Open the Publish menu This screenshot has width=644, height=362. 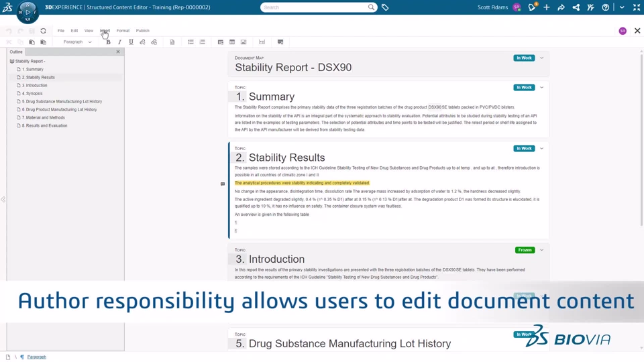coord(142,31)
